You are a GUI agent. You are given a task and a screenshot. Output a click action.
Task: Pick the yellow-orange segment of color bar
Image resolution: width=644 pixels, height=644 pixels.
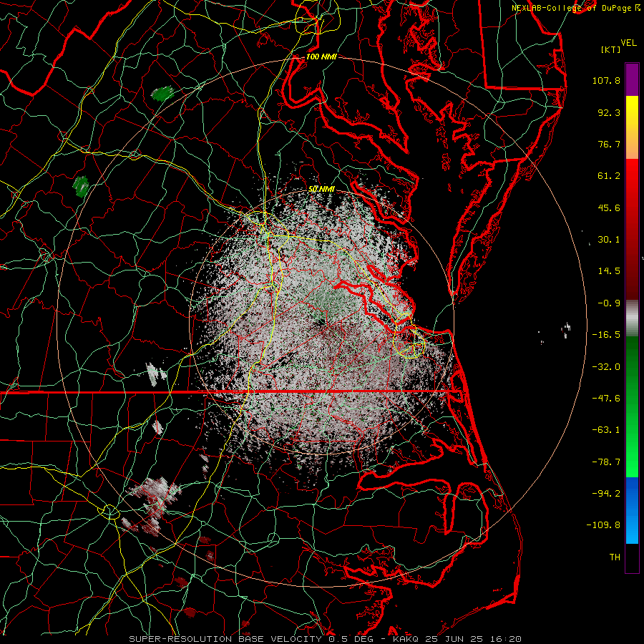point(632,127)
